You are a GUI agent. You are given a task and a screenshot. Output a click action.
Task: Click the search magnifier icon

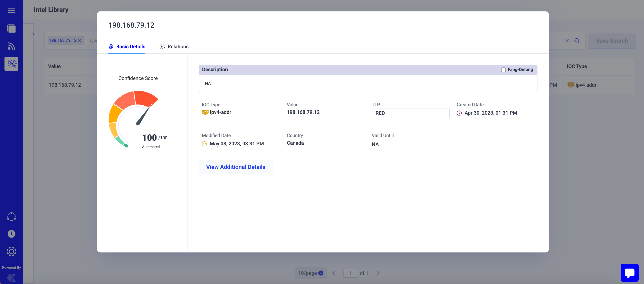click(x=577, y=41)
